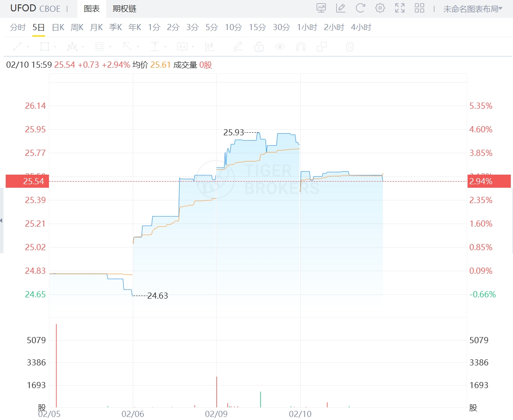Delete drawings with trash icon

pyautogui.click(x=350, y=47)
